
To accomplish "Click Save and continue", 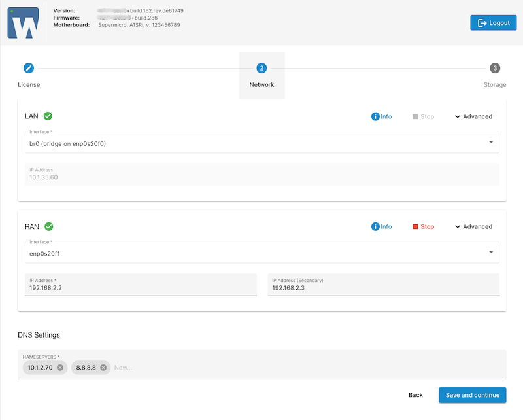I will point(472,395).
